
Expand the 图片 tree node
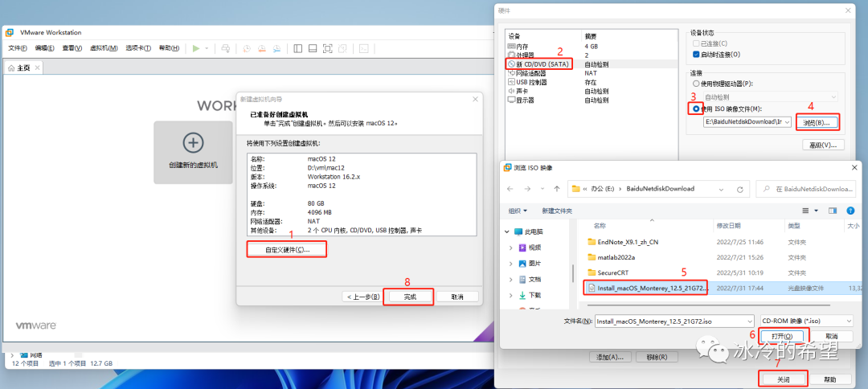click(510, 264)
